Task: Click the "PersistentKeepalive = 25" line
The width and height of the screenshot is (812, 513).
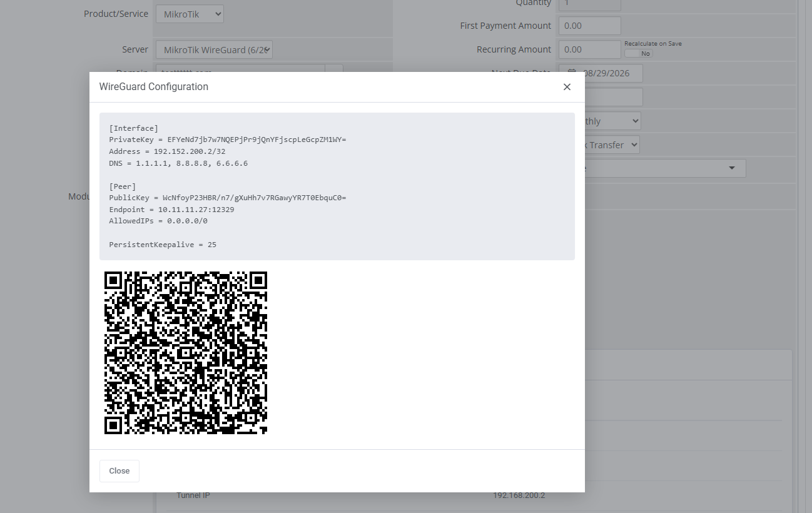Action: 163,245
